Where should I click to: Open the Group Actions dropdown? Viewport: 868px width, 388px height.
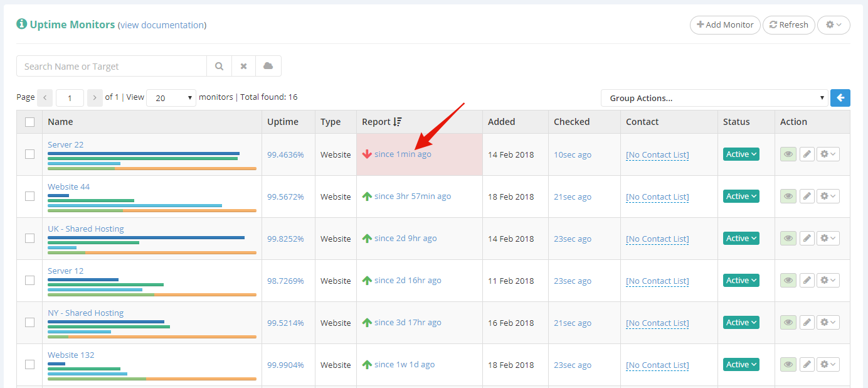point(714,98)
